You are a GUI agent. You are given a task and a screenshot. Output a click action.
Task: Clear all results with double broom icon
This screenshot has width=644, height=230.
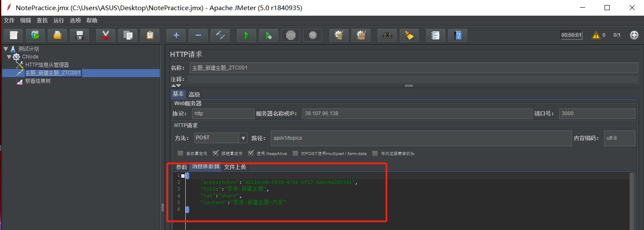tap(361, 35)
